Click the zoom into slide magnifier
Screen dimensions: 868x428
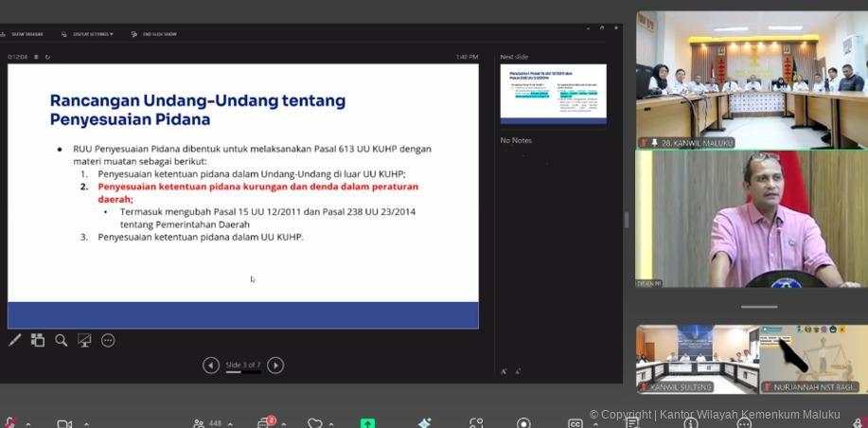click(x=61, y=340)
